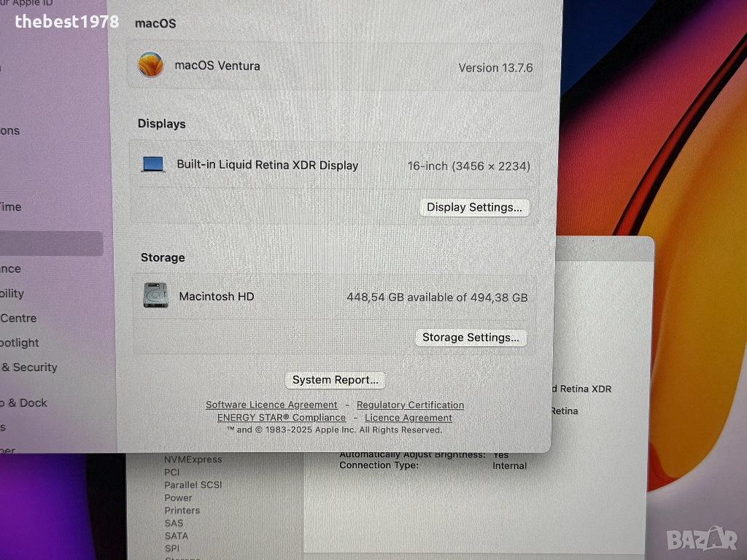Viewport: 747px width, 560px height.
Task: Select NVMExpress in the System Report list
Action: [193, 459]
